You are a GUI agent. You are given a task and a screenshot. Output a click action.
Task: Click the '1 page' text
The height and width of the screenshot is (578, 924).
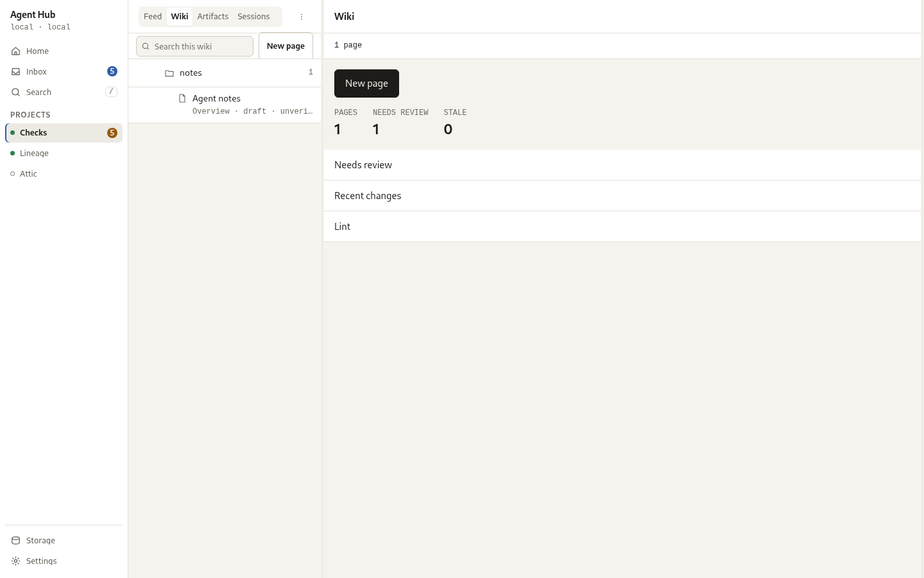click(348, 46)
